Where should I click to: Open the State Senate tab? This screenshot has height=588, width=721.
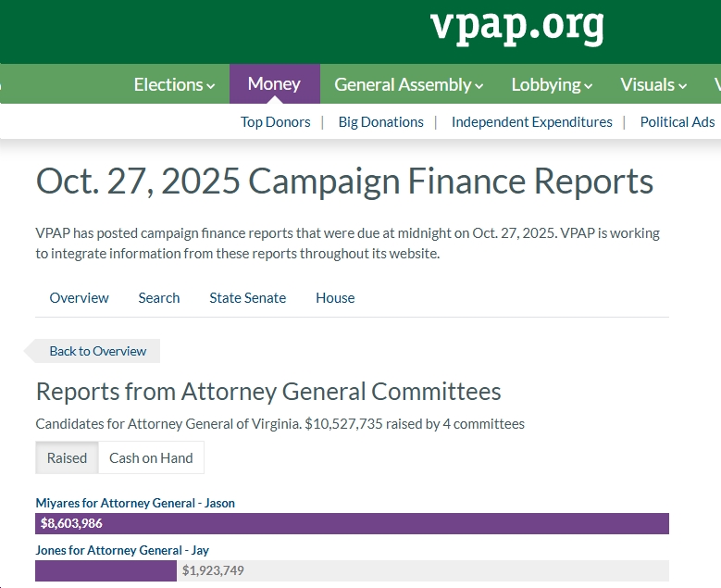coord(247,298)
